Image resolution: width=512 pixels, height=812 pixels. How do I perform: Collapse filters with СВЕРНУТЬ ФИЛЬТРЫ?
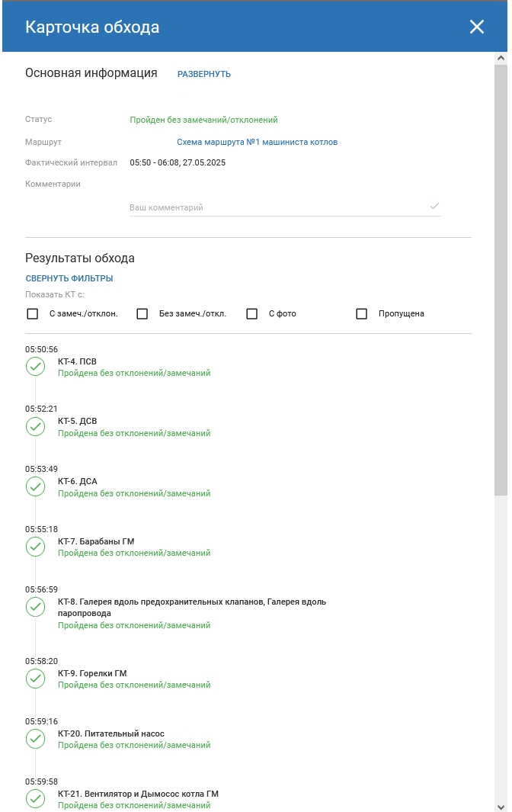[x=69, y=278]
